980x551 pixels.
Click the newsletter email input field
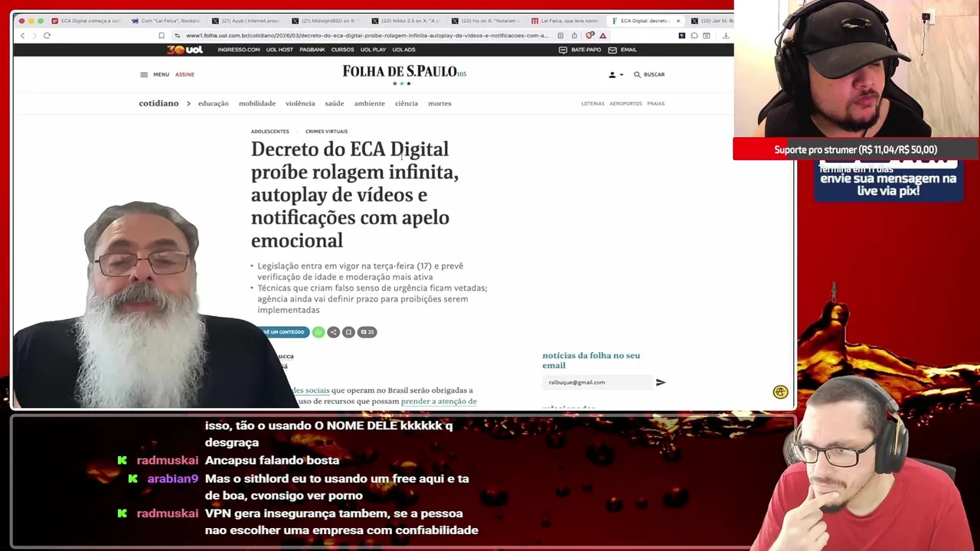[597, 382]
